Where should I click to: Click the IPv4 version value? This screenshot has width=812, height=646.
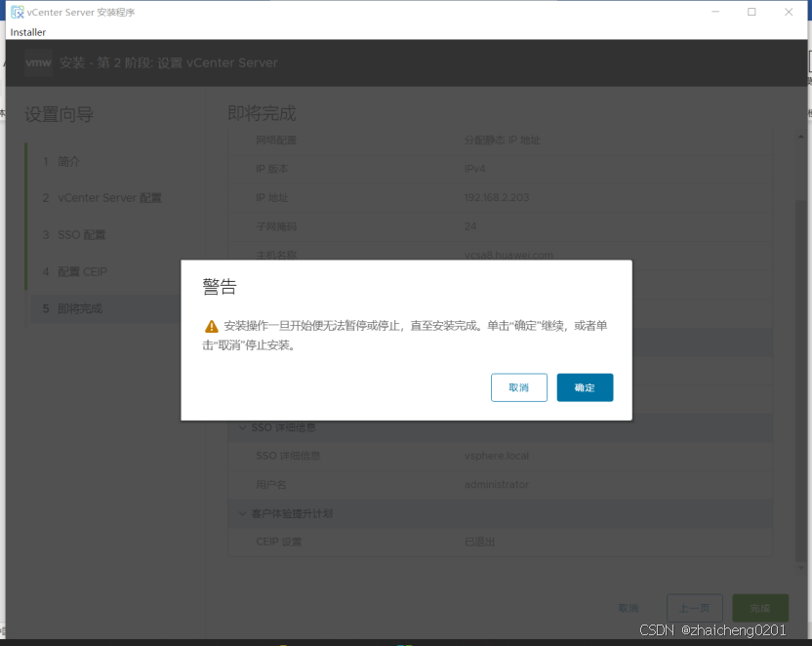pos(474,169)
